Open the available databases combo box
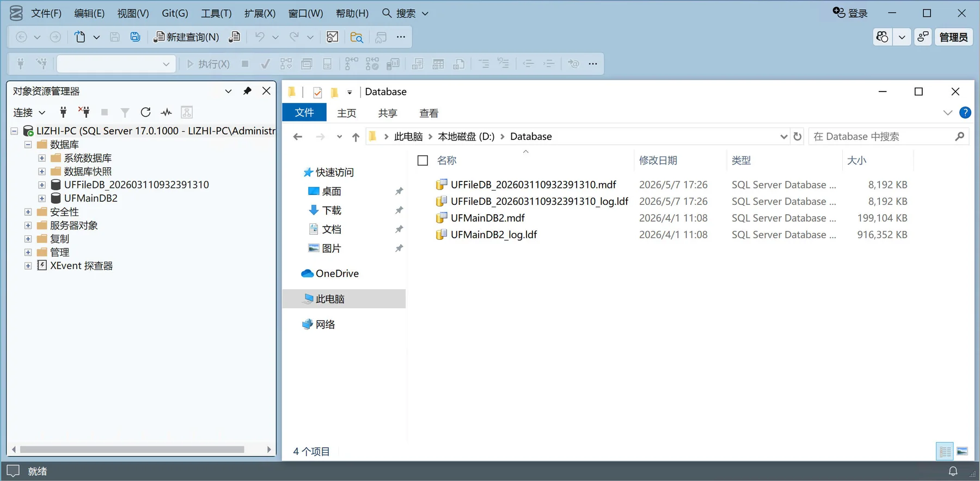 [x=116, y=64]
